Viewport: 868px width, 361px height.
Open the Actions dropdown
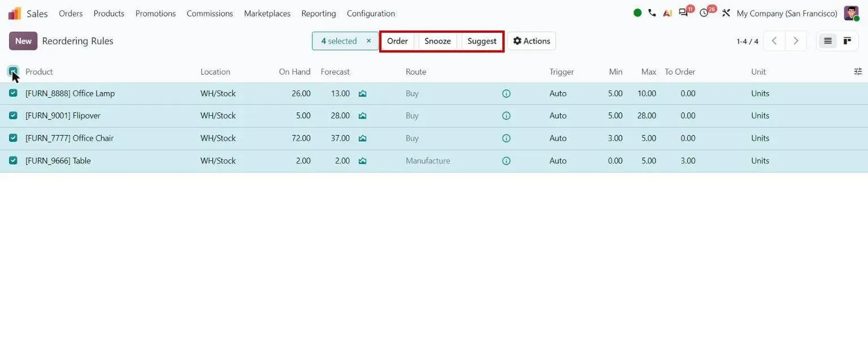pyautogui.click(x=531, y=41)
